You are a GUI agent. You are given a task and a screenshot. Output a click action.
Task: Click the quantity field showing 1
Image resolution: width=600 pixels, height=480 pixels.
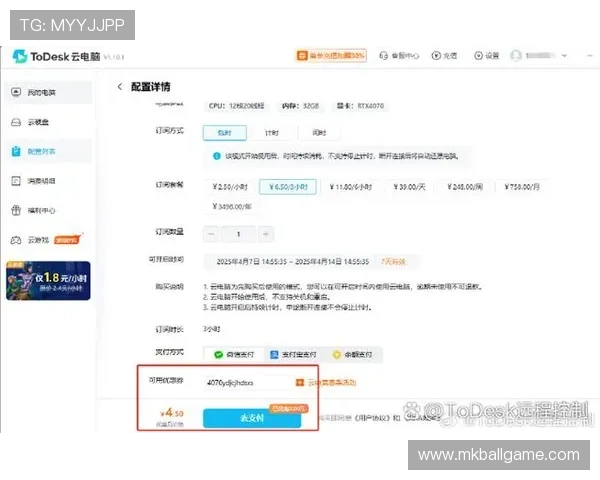pos(238,234)
